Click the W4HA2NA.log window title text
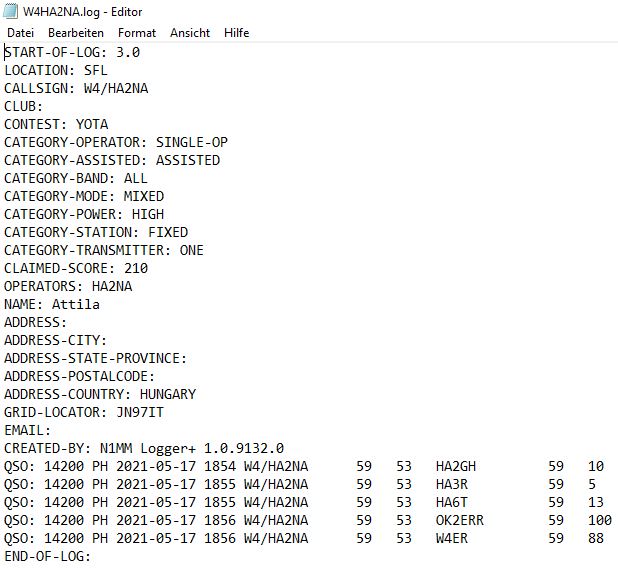The image size is (618, 570). click(x=82, y=12)
